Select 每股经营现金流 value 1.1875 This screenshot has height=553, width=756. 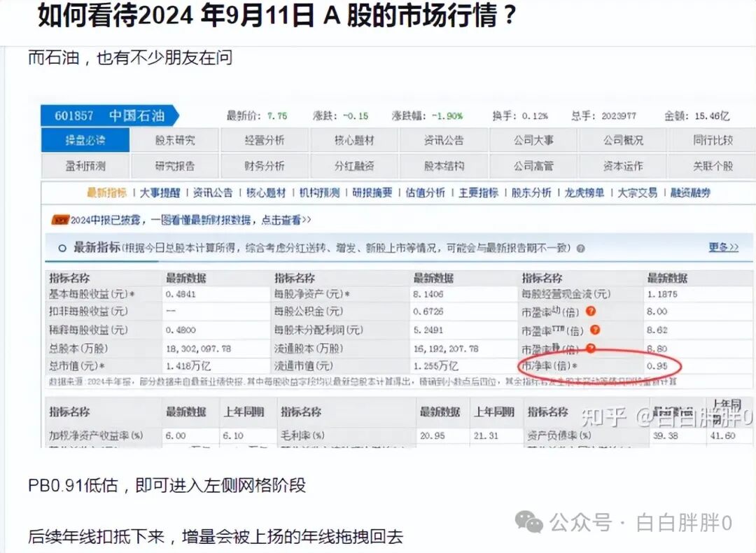[x=662, y=294]
